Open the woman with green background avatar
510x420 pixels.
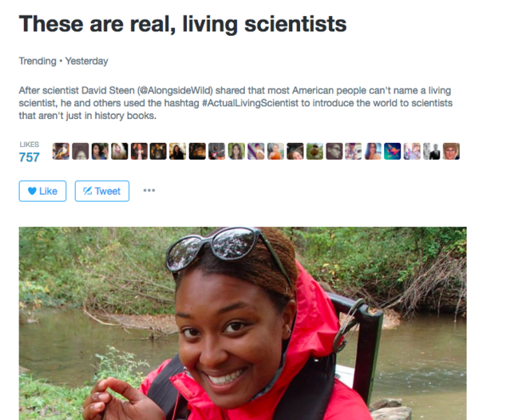[236, 151]
